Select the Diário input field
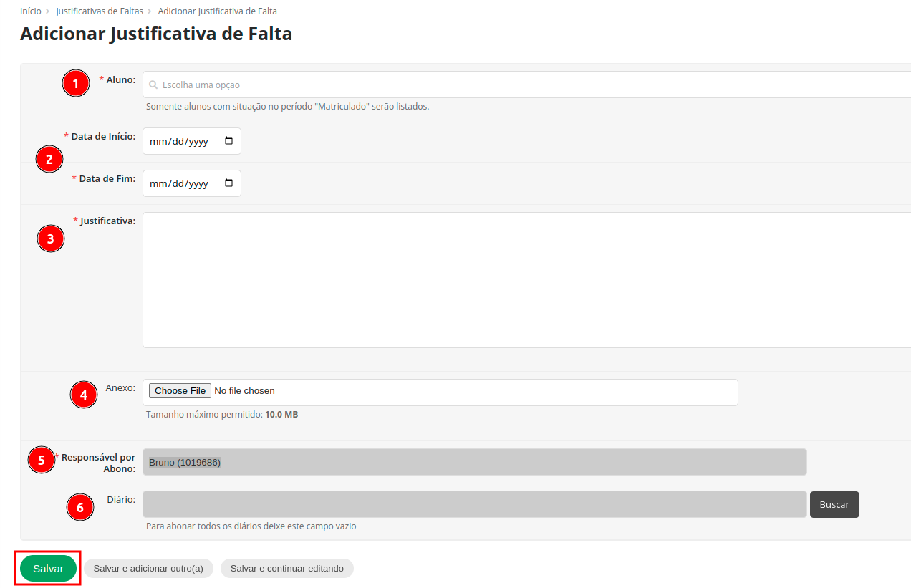 pyautogui.click(x=473, y=504)
